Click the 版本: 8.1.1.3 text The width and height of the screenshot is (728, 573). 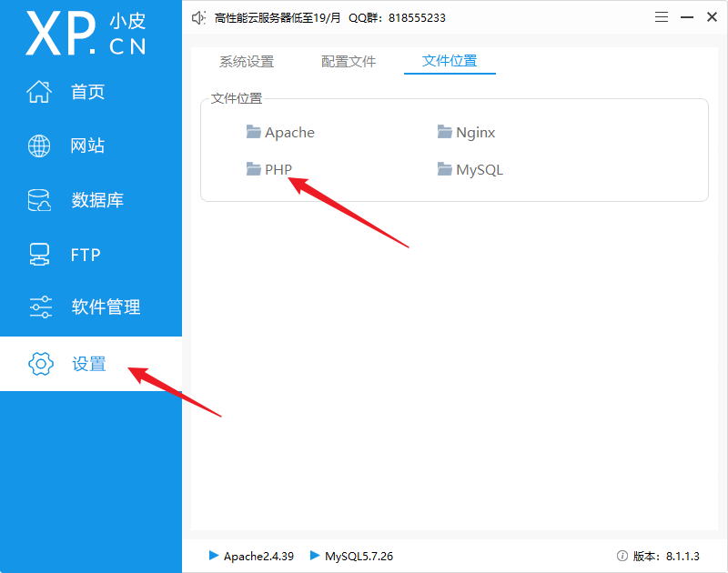click(666, 556)
